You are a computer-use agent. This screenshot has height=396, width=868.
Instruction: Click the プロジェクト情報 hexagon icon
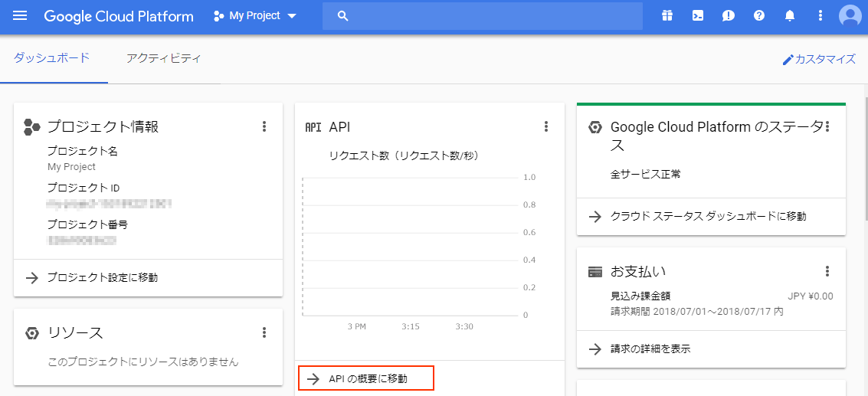coord(31,127)
